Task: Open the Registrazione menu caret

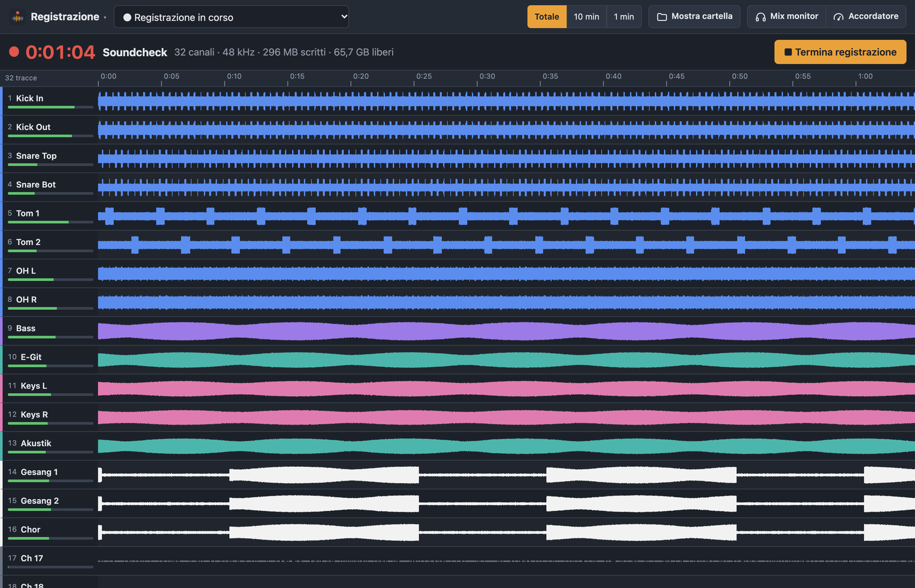Action: [105, 18]
